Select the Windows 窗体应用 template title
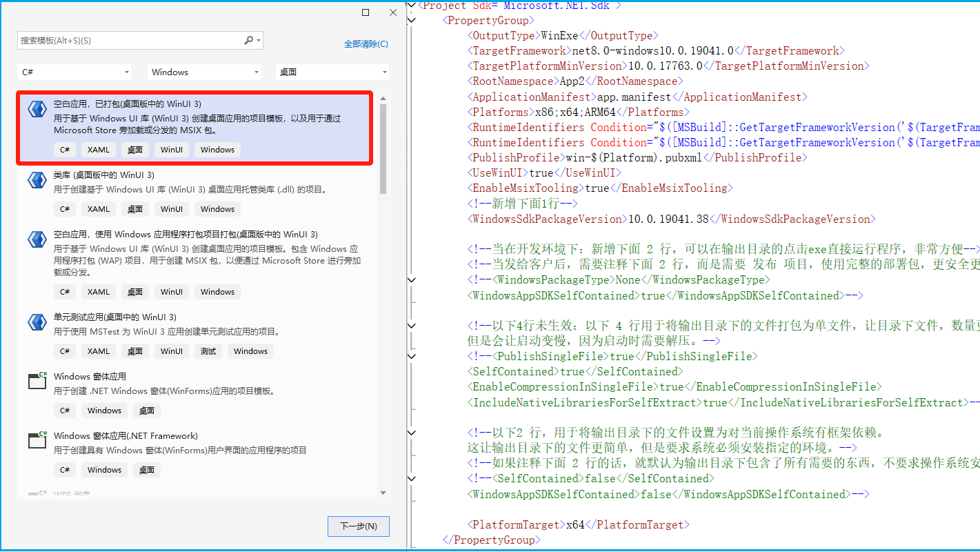 [90, 377]
